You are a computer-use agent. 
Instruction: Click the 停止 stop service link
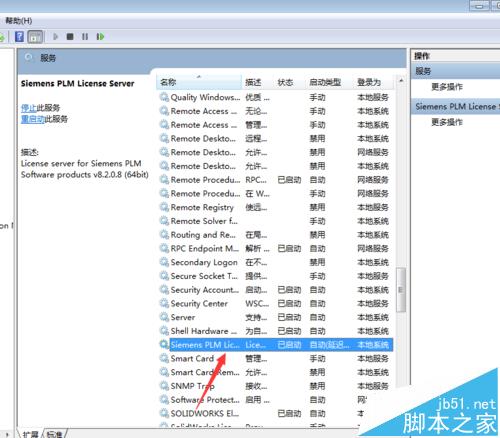point(28,108)
